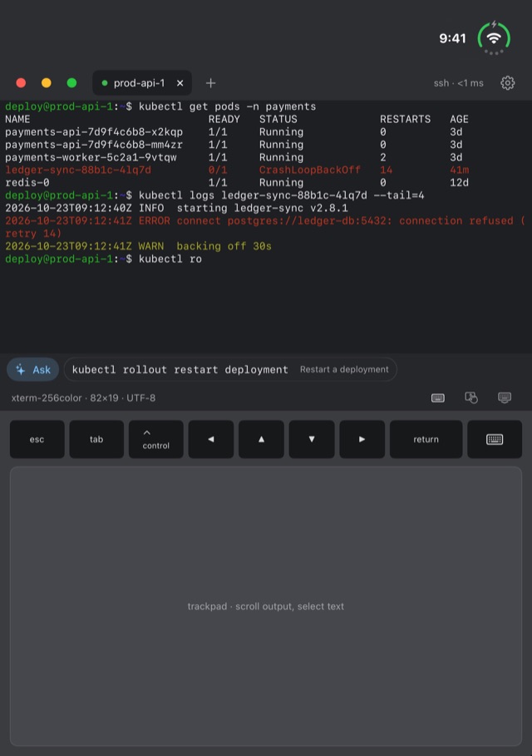Click the 'kubectl ro' text at the current prompt
The image size is (532, 756).
click(170, 259)
